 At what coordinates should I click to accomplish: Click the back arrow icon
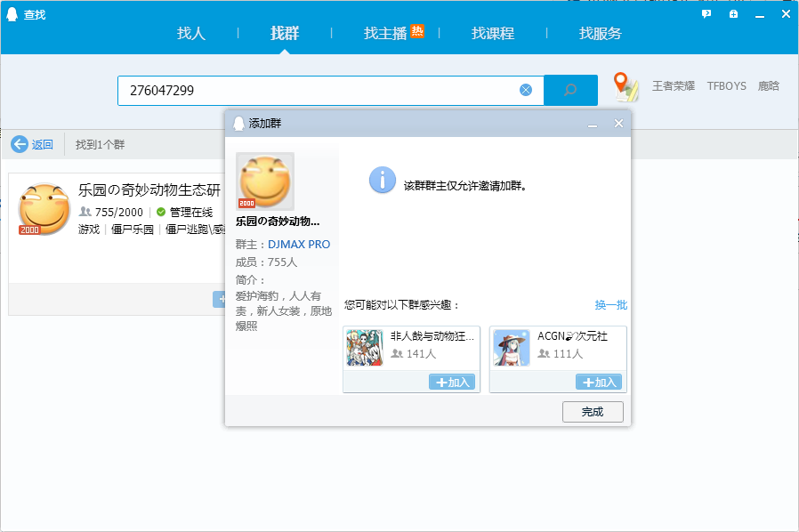tap(20, 144)
